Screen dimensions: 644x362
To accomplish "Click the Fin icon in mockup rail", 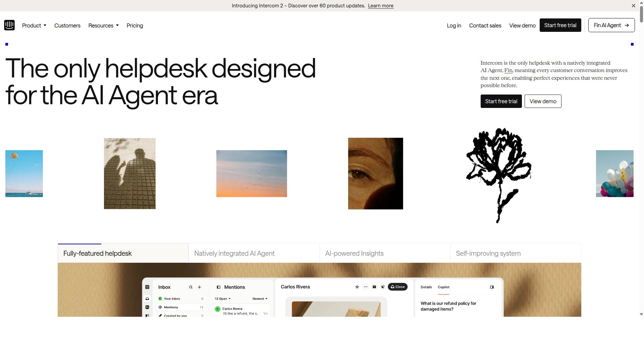I will (147, 307).
